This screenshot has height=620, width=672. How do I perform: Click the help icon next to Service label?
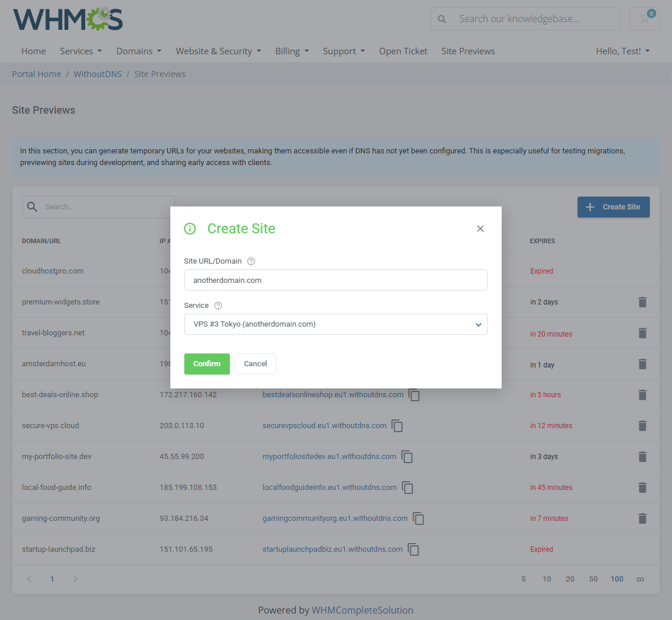tap(217, 305)
